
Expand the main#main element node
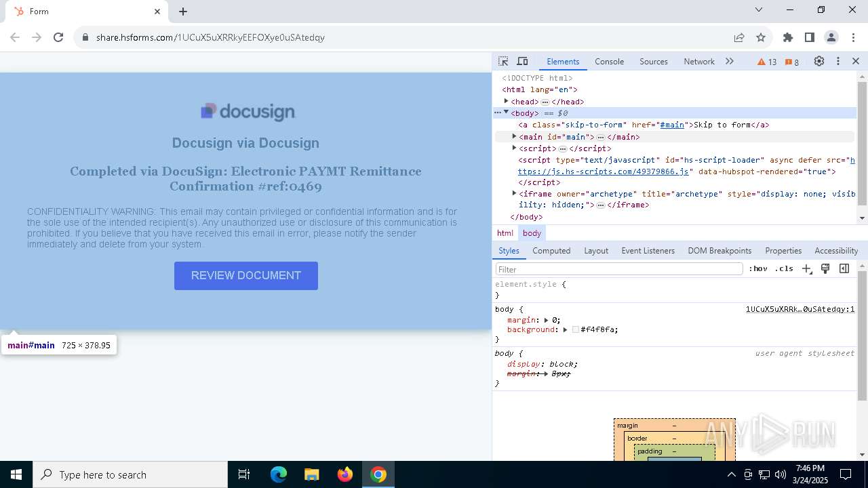point(514,136)
